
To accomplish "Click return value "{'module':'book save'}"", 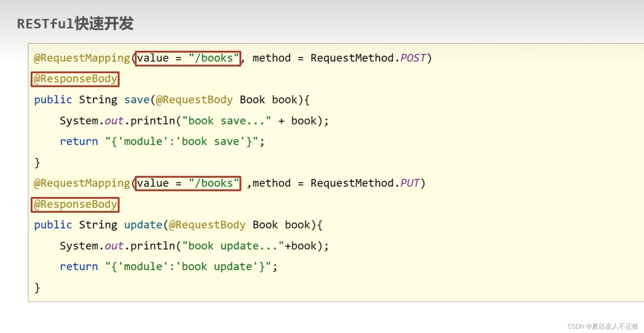I will point(182,141).
